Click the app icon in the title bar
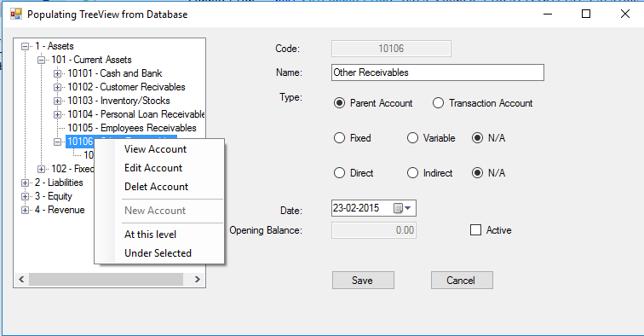644x336 pixels. click(16, 14)
